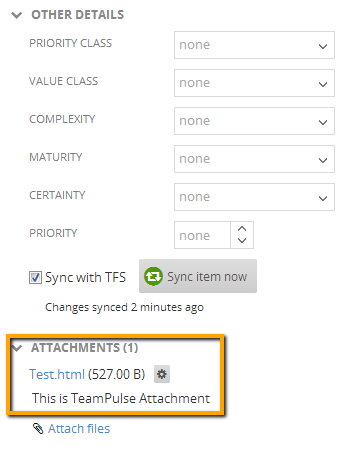
Task: Click the Other Details heading text
Action: tap(78, 15)
